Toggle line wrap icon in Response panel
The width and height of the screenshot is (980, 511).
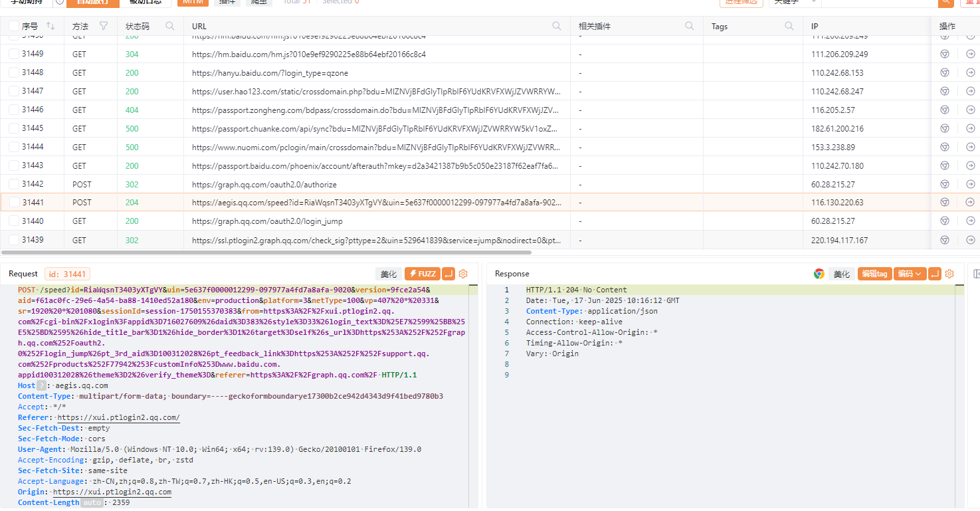(935, 274)
